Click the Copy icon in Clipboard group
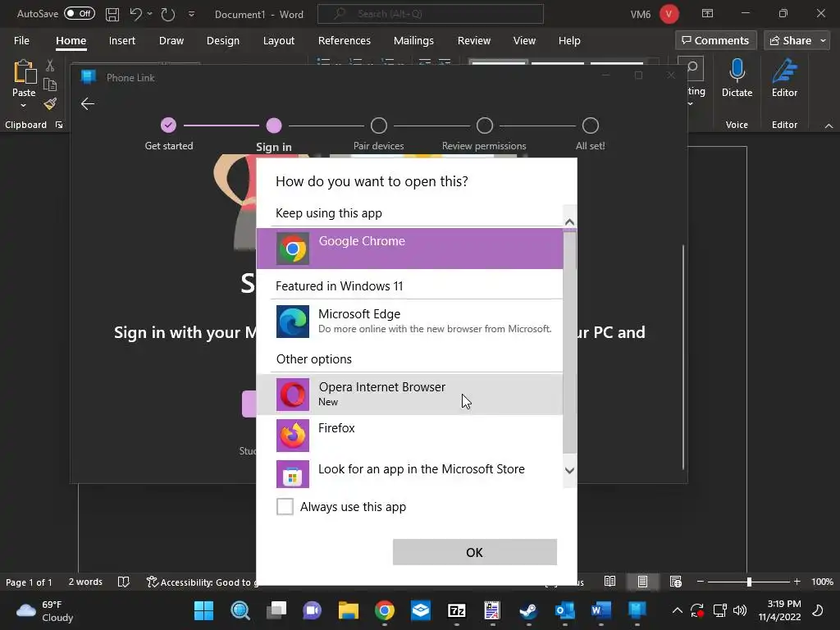 [x=50, y=84]
